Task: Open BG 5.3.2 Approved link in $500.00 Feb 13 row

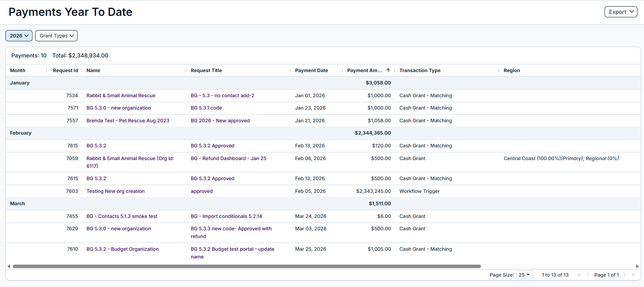Action: [x=212, y=178]
